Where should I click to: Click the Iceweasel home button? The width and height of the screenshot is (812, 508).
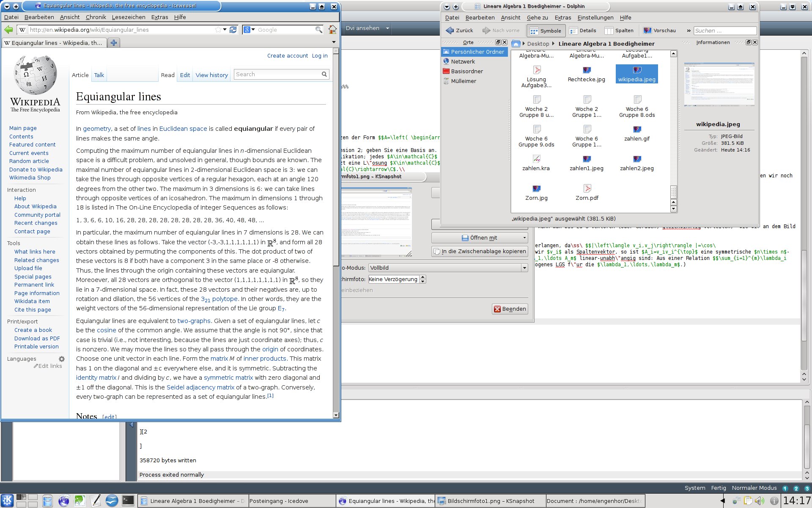pyautogui.click(x=332, y=30)
